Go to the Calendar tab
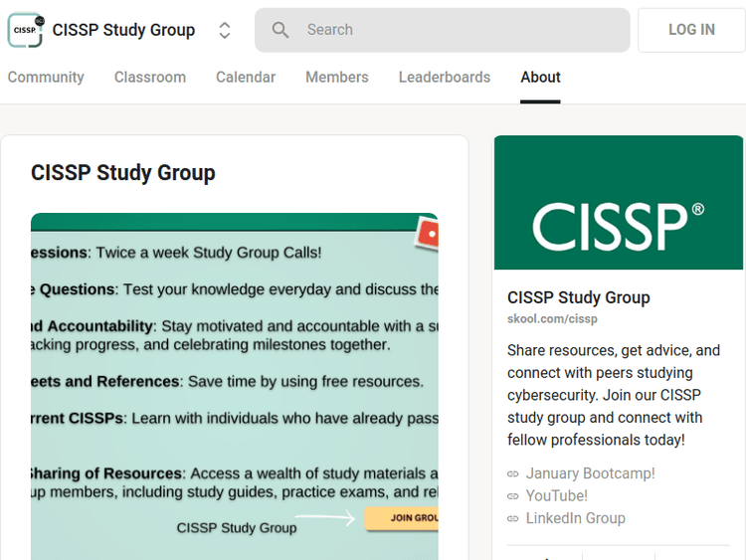Screen dimensions: 746x560 246,77
